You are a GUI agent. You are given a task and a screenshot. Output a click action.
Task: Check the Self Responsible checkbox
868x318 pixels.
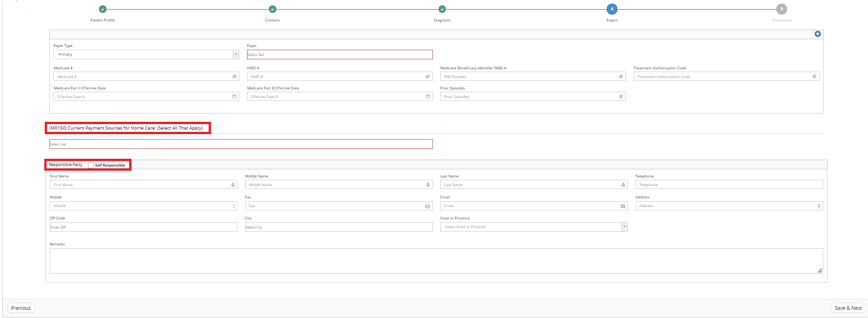point(91,165)
